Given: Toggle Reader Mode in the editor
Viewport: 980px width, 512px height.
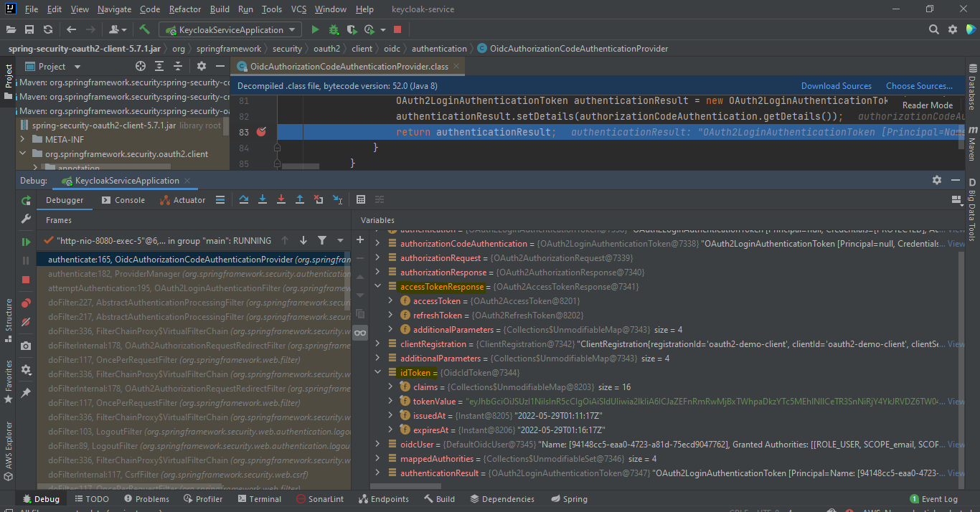Looking at the screenshot, I should pos(928,105).
